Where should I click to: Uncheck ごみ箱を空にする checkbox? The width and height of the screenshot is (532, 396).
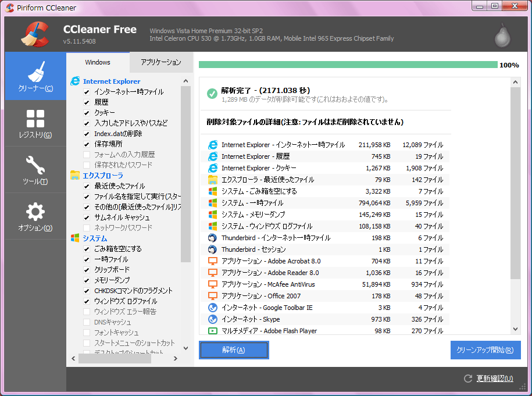[x=87, y=249]
